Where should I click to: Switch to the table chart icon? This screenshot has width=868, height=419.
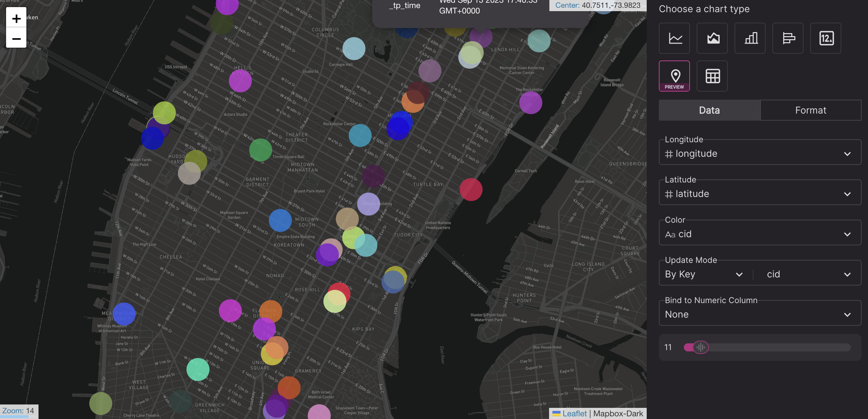pos(712,76)
